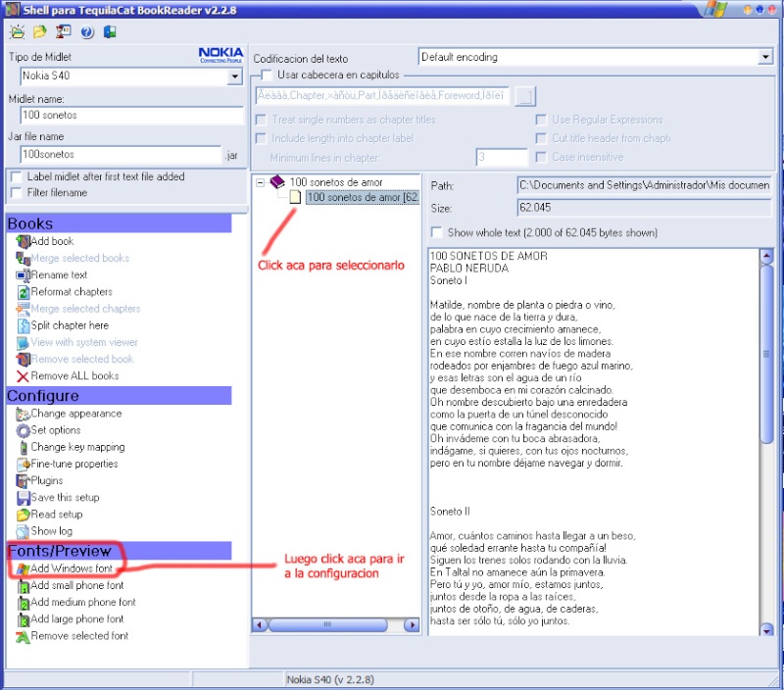
Task: Click the purple book icon in tree
Action: pos(277,182)
